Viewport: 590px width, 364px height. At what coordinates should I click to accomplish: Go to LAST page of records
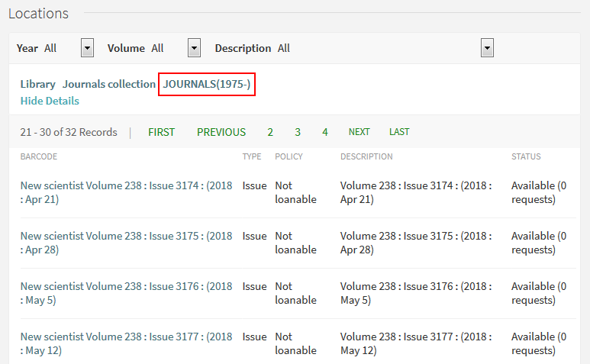[399, 132]
